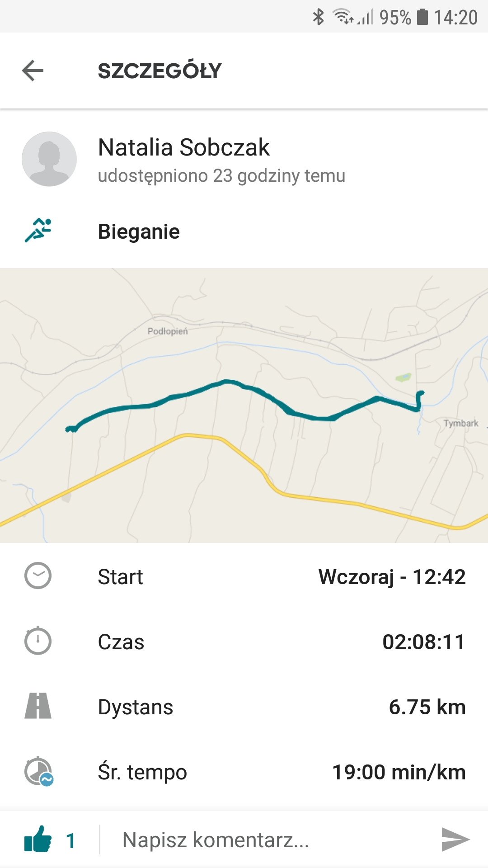This screenshot has height=868, width=488.
Task: Tap the Wczoraj - 12:42 start value
Action: pyautogui.click(x=392, y=577)
